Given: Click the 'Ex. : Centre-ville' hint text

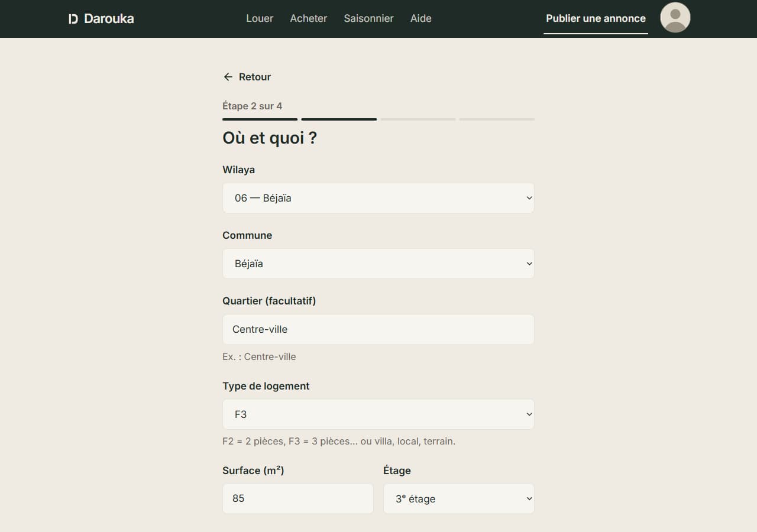Looking at the screenshot, I should [x=259, y=357].
